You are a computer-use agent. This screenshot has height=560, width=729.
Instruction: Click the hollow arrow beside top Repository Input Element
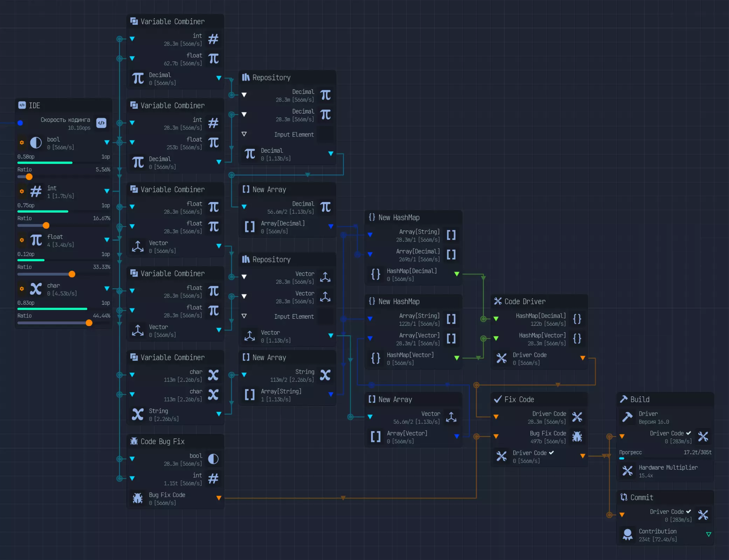click(x=244, y=134)
